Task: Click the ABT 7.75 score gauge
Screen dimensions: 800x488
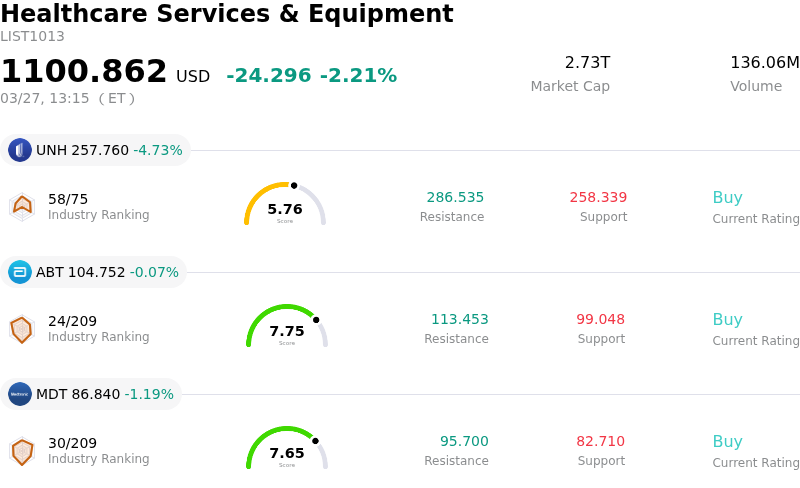Action: tap(287, 328)
